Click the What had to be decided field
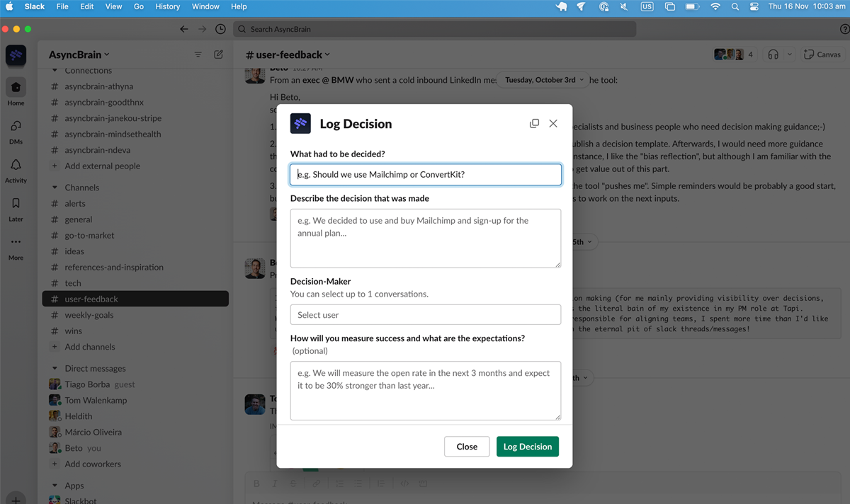The width and height of the screenshot is (850, 504). point(426,175)
